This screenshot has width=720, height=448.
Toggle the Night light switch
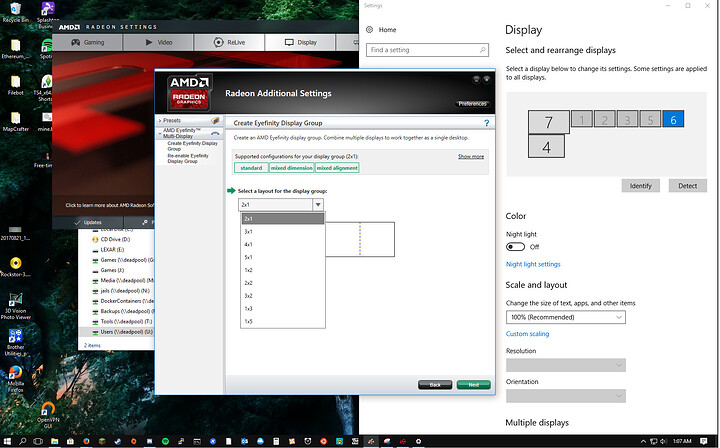515,247
